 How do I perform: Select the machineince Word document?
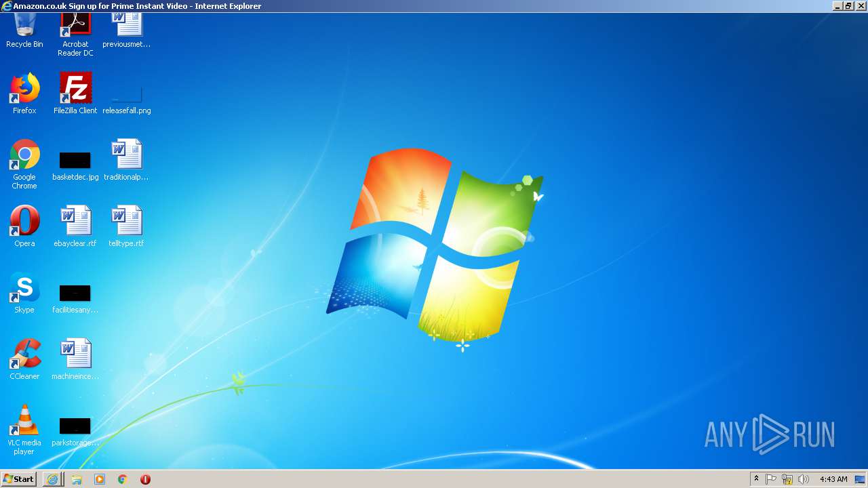pos(75,359)
